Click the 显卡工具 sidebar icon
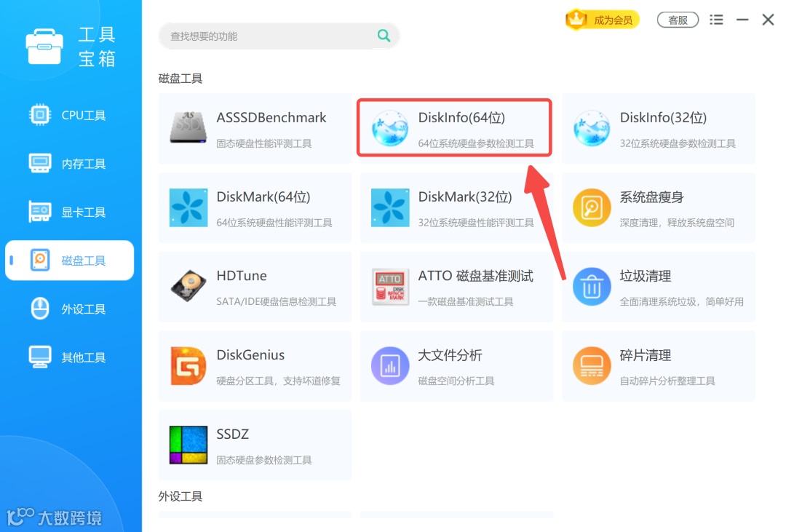 click(x=39, y=212)
